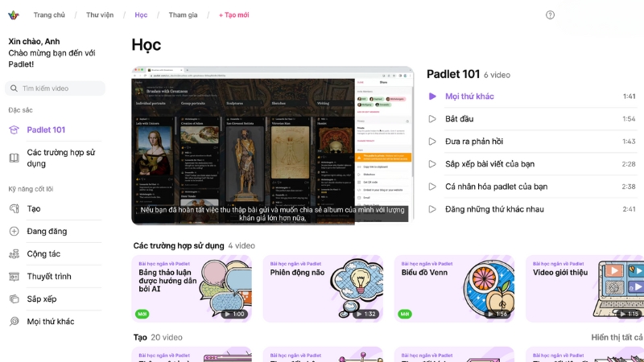Click the palette icon beside Tạo
The width and height of the screenshot is (644, 362).
click(x=14, y=208)
